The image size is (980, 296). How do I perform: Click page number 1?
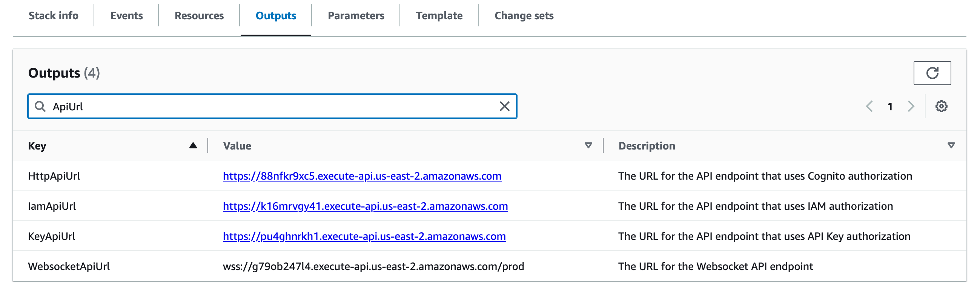[x=890, y=107]
